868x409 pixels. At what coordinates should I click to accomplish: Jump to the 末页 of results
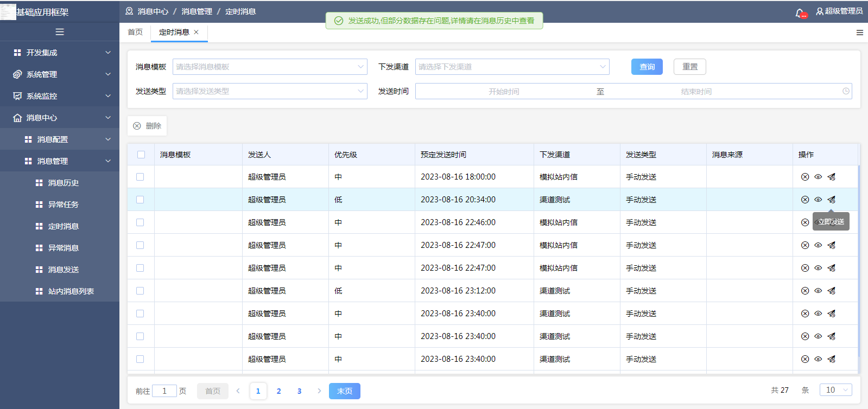tap(345, 391)
